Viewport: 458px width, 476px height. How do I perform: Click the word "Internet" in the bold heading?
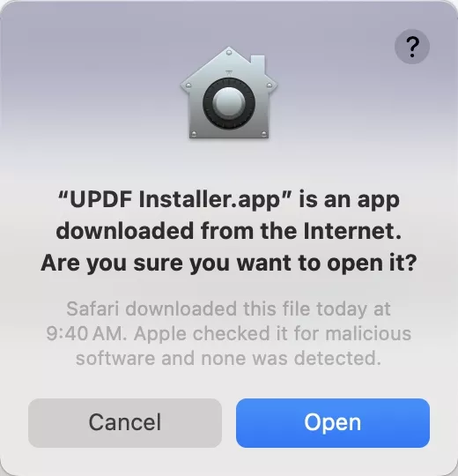point(352,231)
